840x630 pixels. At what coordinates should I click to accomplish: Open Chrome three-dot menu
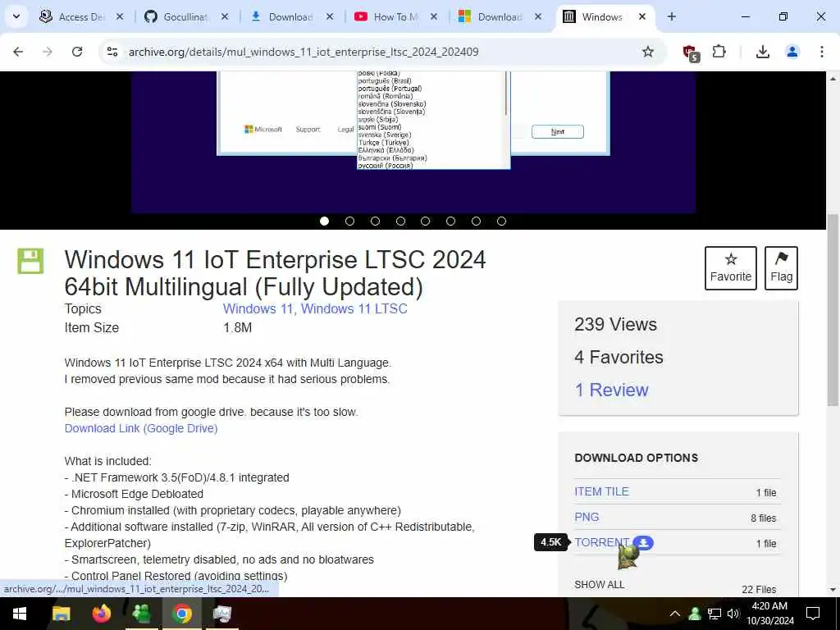coord(822,52)
